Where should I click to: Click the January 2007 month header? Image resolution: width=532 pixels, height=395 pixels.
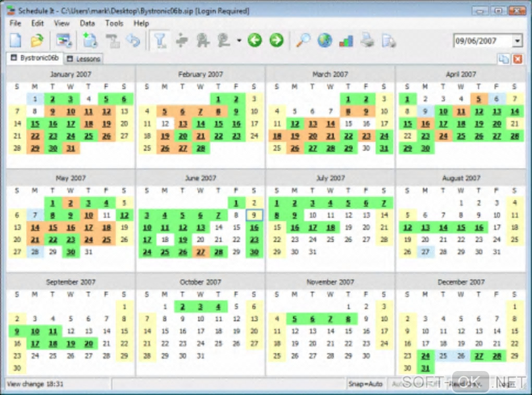tap(70, 74)
